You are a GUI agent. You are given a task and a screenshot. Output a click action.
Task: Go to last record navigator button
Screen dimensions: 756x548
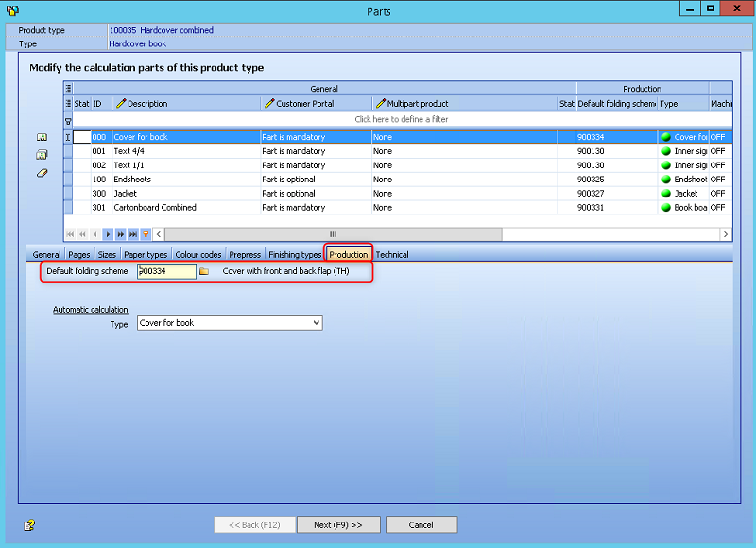[133, 234]
